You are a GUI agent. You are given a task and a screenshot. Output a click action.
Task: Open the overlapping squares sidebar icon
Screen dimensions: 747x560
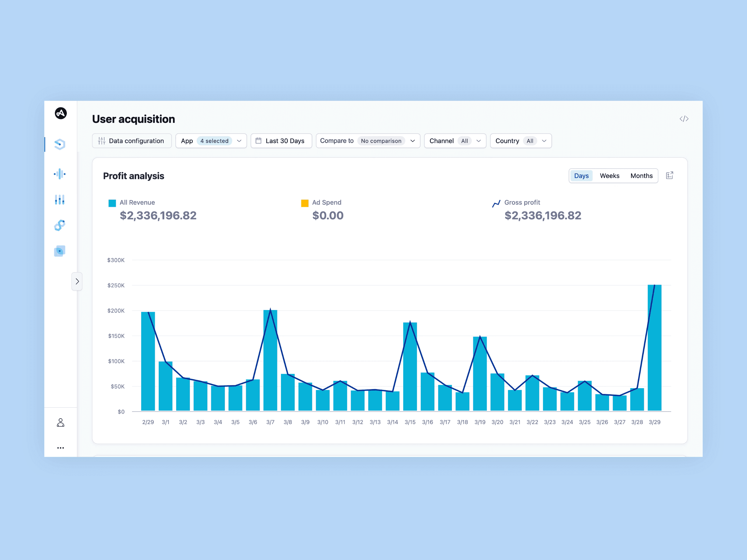60,251
